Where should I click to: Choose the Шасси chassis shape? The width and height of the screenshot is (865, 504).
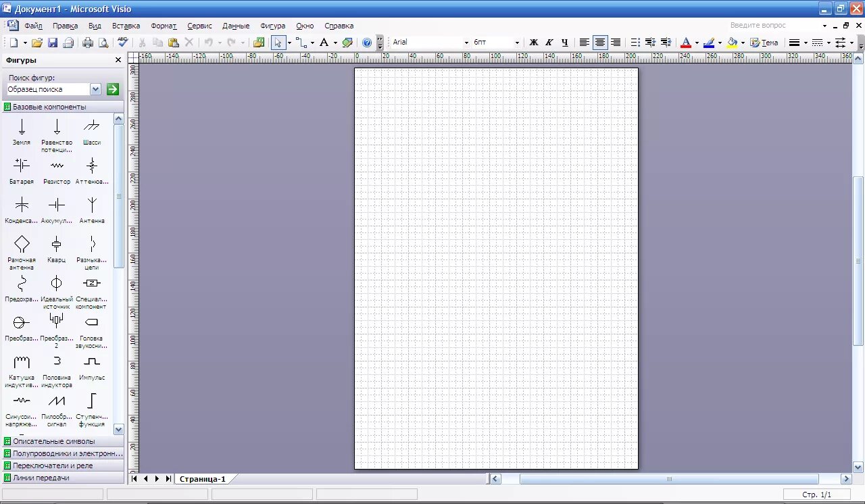pos(92,132)
